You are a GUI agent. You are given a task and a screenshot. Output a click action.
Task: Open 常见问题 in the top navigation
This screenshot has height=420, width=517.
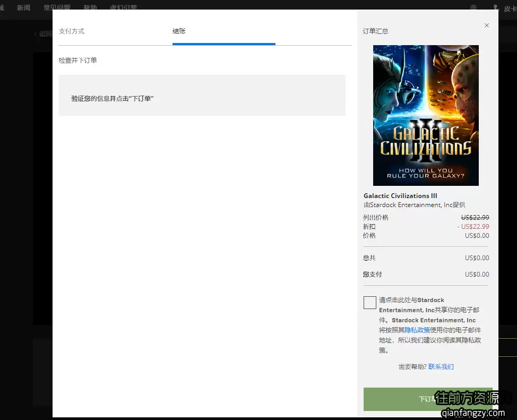(x=57, y=7)
